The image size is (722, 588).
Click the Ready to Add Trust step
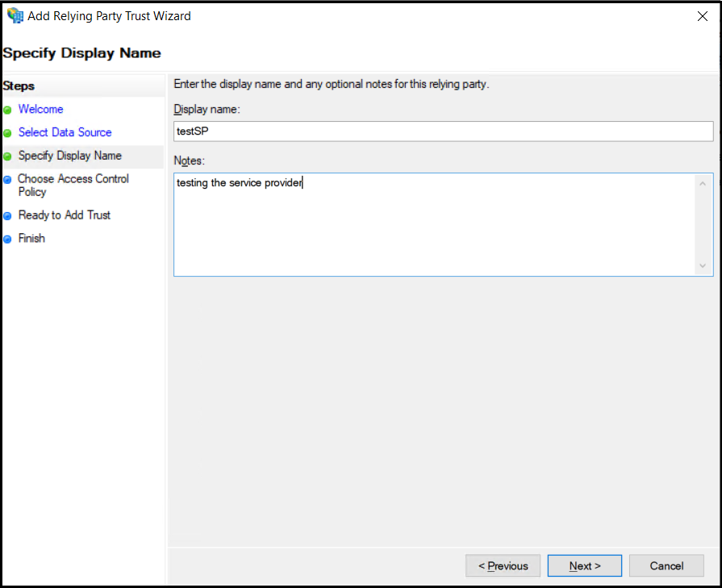coord(65,215)
